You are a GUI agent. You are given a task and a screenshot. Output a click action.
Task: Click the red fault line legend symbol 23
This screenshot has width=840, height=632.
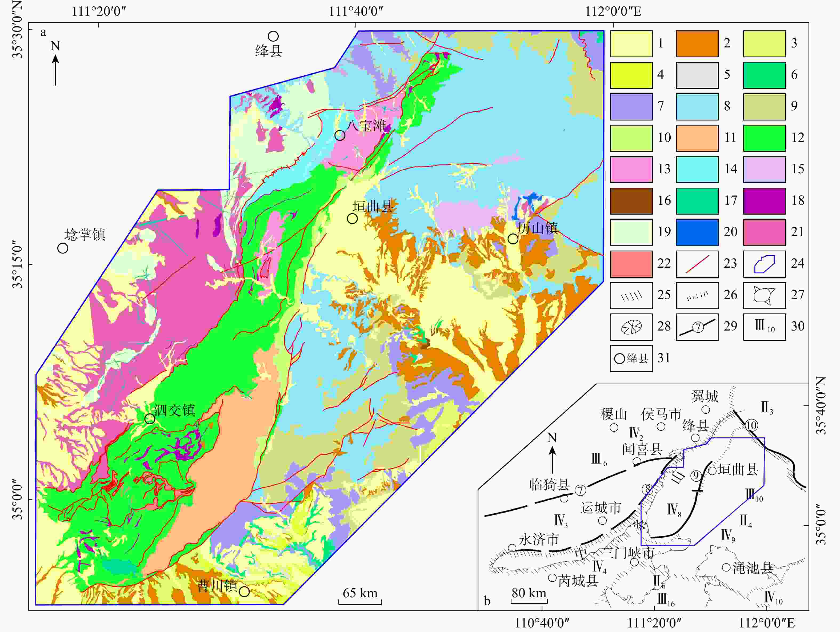coord(697,264)
